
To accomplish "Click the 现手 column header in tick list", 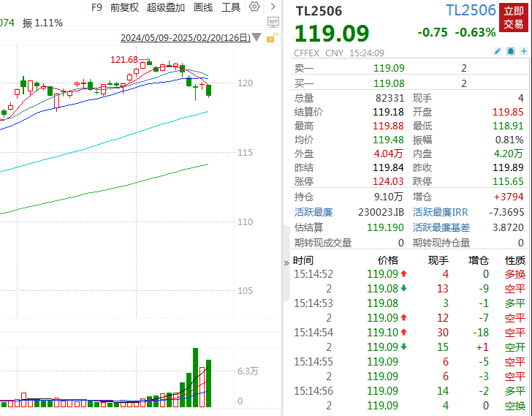I will tap(438, 260).
